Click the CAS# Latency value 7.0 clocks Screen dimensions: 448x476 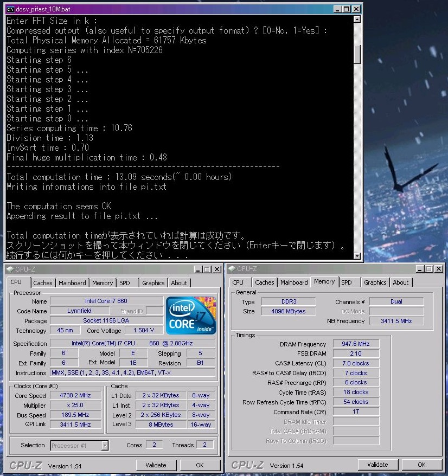[x=356, y=363]
